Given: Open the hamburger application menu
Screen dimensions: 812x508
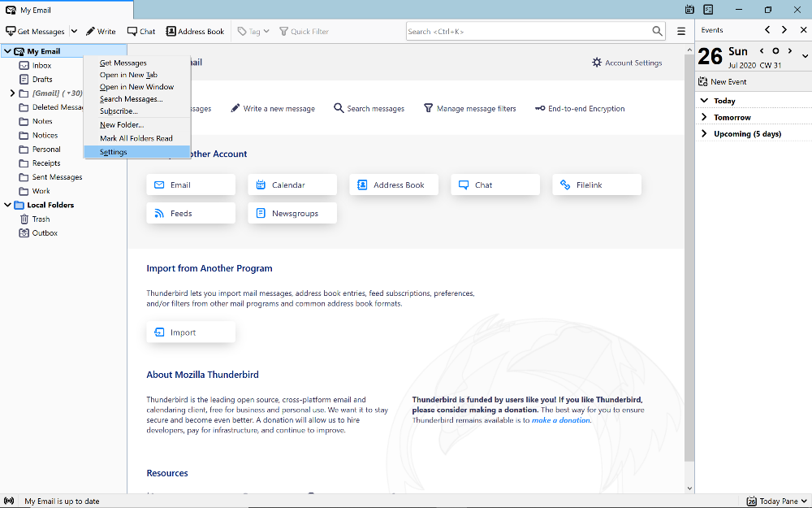Looking at the screenshot, I should pos(681,31).
